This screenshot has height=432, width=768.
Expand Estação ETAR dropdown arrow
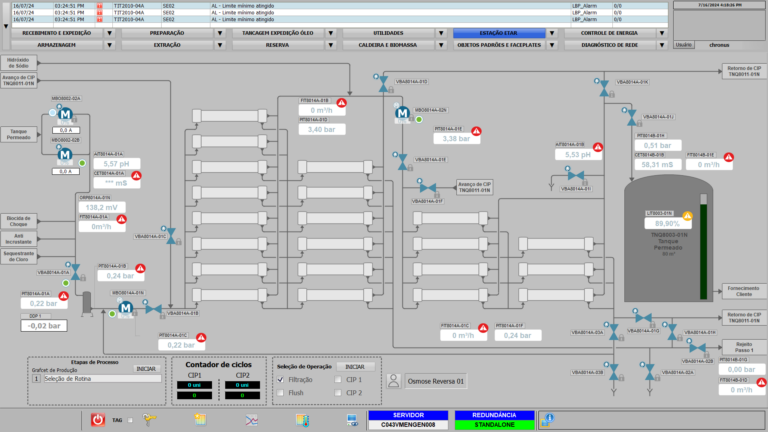coord(552,33)
